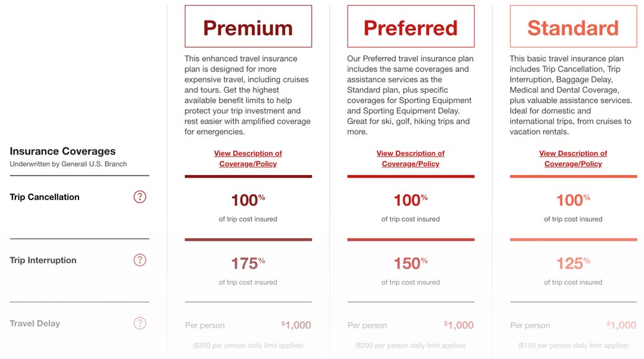Click the Underwritten by Generali U.S. Branch text
Image resolution: width=644 pixels, height=359 pixels.
click(x=68, y=164)
